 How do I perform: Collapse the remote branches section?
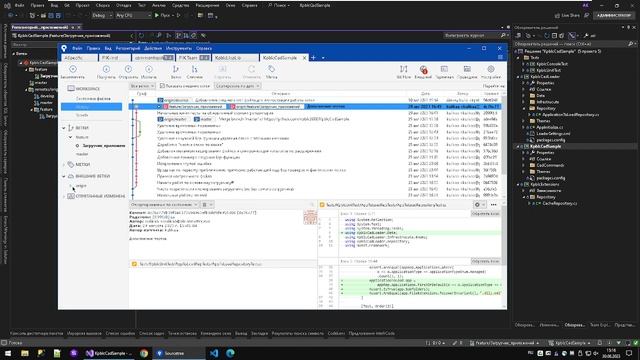64,176
